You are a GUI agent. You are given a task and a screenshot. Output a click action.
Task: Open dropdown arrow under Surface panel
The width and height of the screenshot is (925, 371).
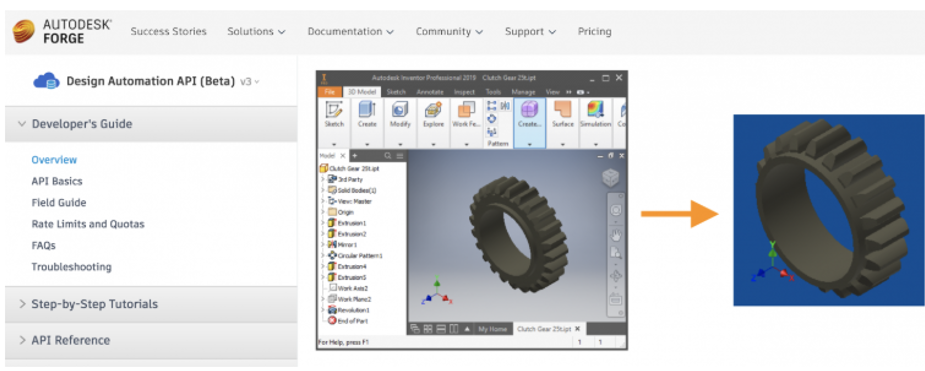562,144
